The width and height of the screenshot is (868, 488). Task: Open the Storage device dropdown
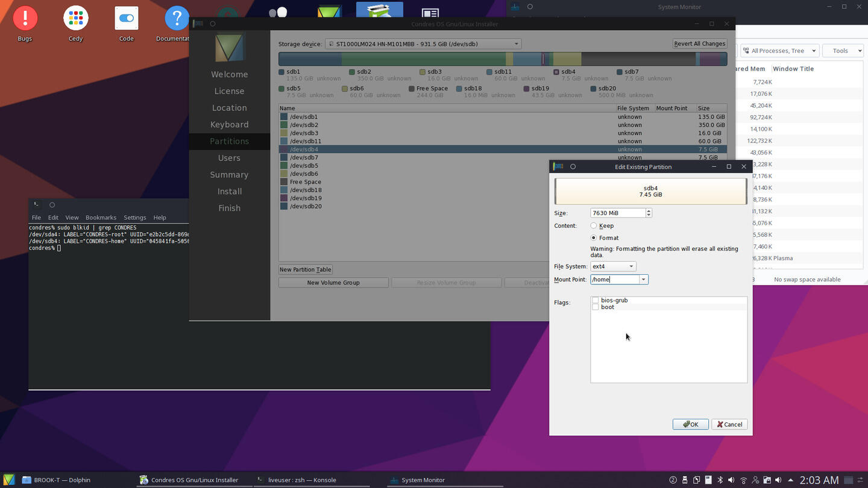click(x=423, y=44)
